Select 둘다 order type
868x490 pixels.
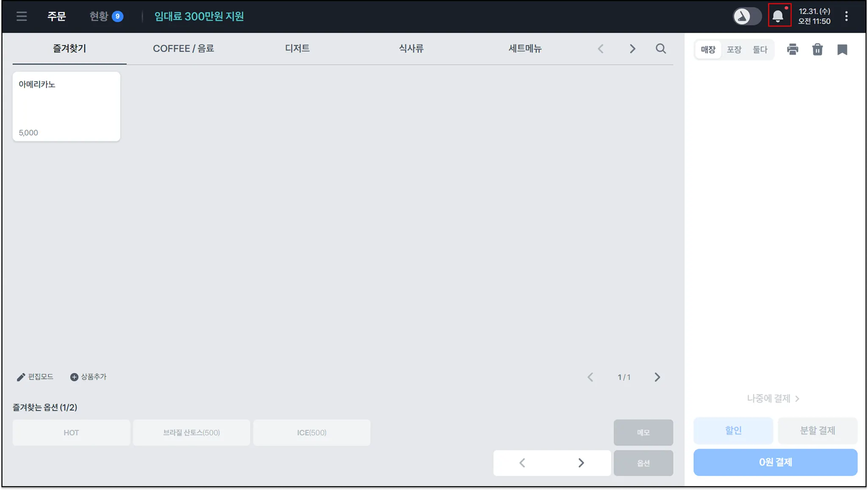[x=760, y=50]
